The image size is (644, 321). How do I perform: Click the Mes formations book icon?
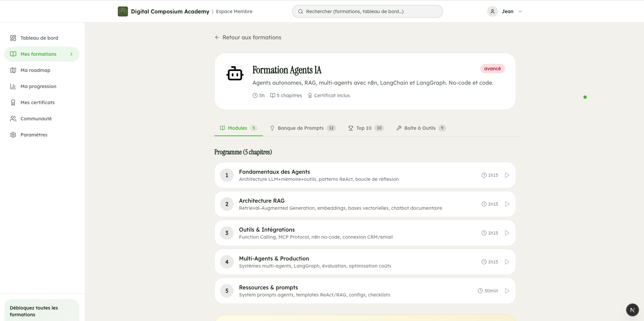(13, 54)
